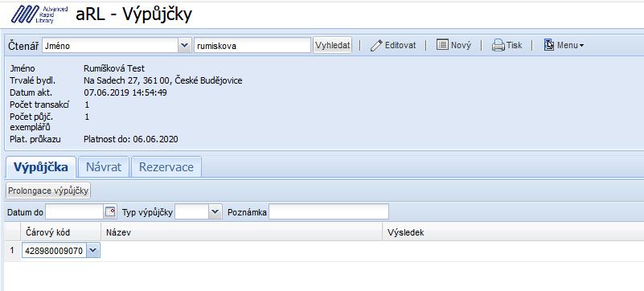Click Platnost do: 06.06.2020 text

131,139
